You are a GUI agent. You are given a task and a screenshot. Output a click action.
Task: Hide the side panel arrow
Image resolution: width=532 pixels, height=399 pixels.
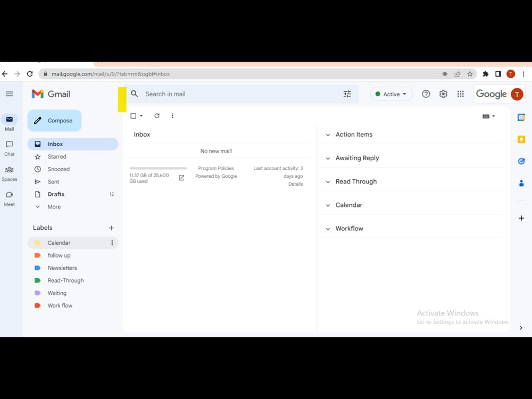tap(521, 328)
